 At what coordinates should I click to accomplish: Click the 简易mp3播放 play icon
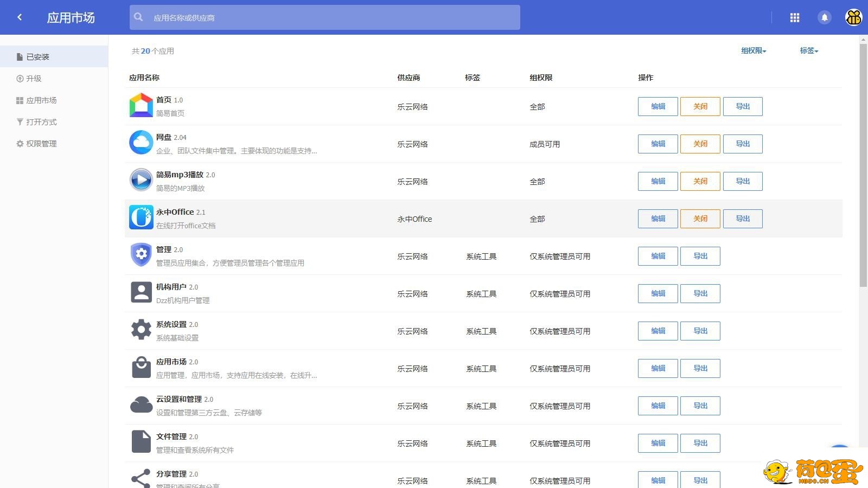pyautogui.click(x=141, y=180)
